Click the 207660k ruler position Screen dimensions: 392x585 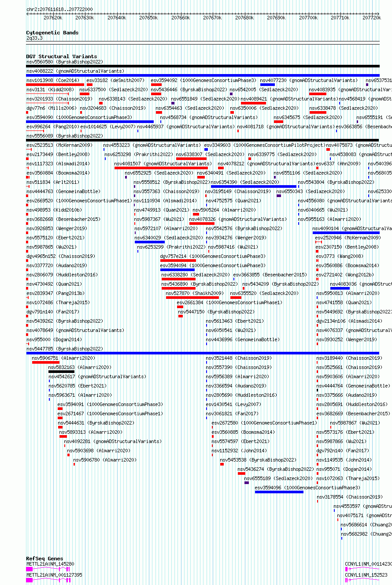[x=181, y=18]
